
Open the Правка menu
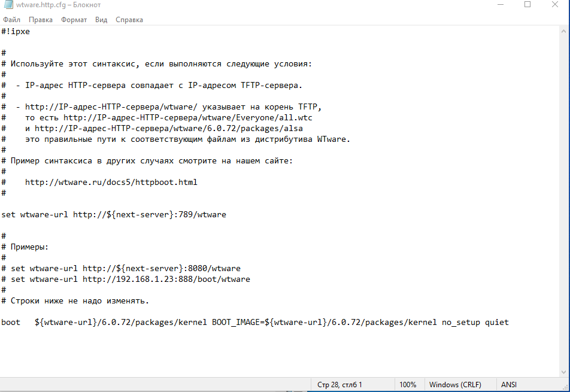click(x=40, y=20)
